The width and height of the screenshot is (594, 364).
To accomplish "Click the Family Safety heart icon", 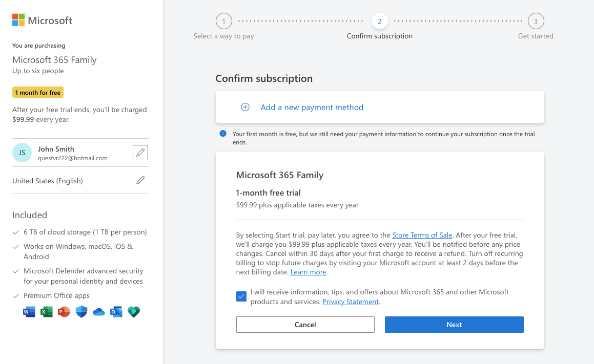I will point(134,312).
